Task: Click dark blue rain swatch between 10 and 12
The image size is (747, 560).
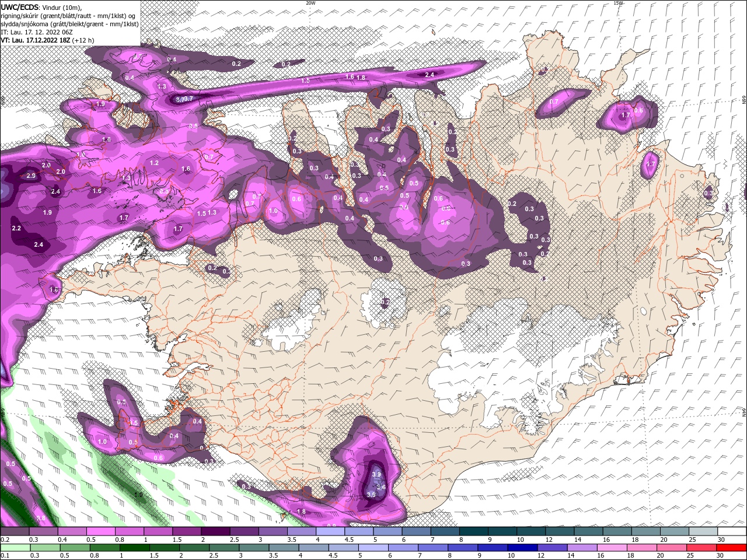Action: pos(522,547)
